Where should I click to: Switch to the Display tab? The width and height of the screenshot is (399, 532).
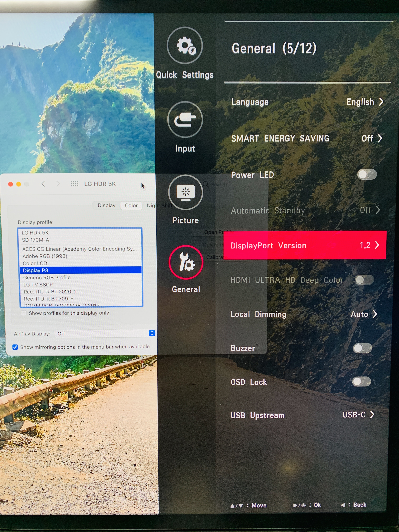pyautogui.click(x=106, y=205)
